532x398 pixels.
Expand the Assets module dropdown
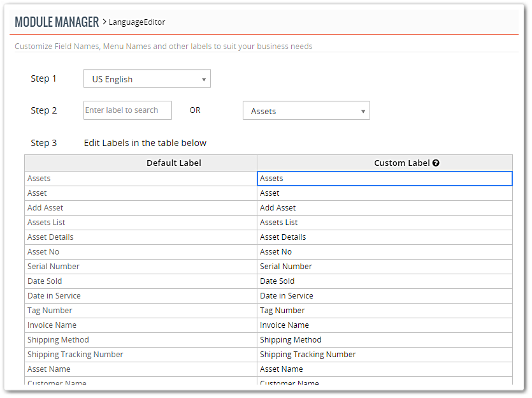[x=306, y=110]
